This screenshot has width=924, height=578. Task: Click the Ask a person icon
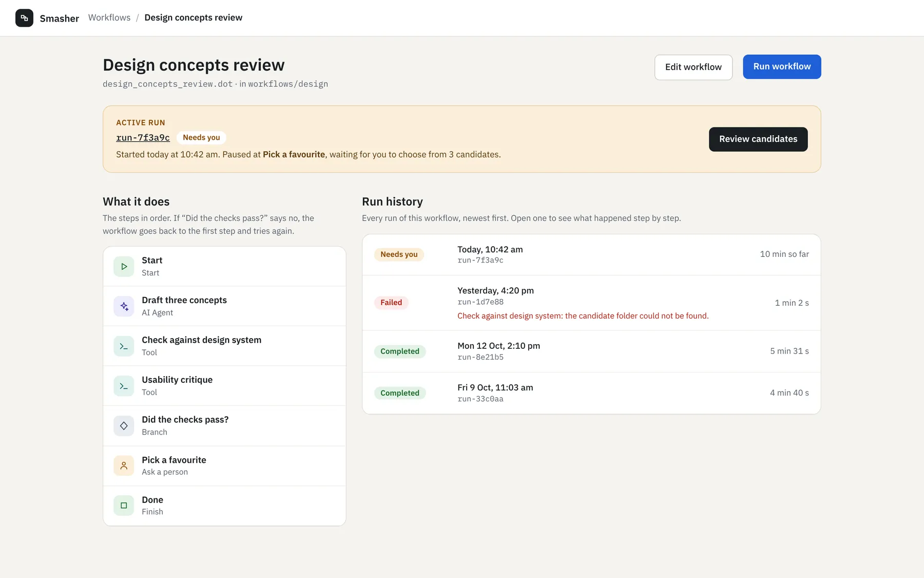(124, 465)
